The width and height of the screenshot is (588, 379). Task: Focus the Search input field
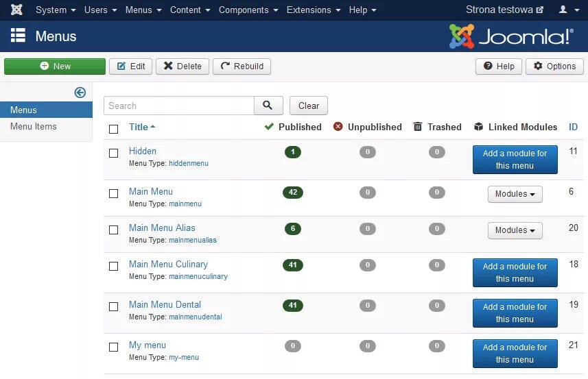(x=179, y=106)
